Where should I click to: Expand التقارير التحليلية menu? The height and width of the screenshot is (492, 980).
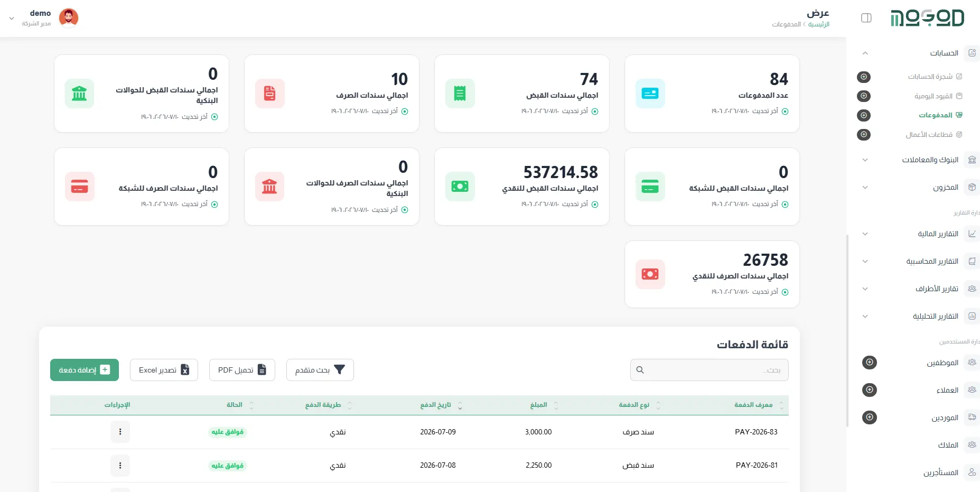[865, 316]
